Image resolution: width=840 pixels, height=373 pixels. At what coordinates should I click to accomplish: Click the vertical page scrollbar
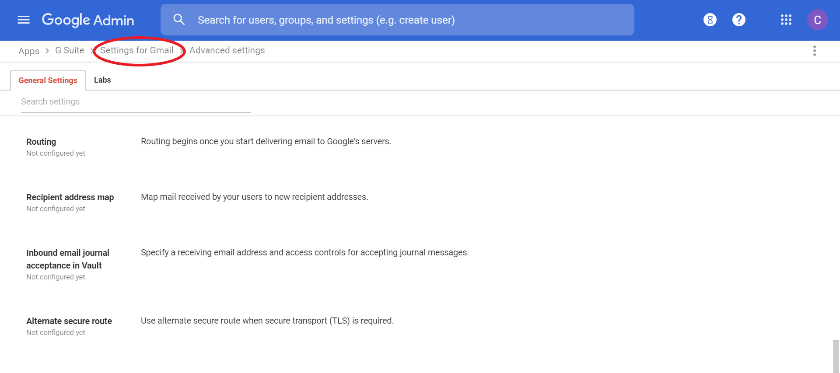[x=836, y=356]
